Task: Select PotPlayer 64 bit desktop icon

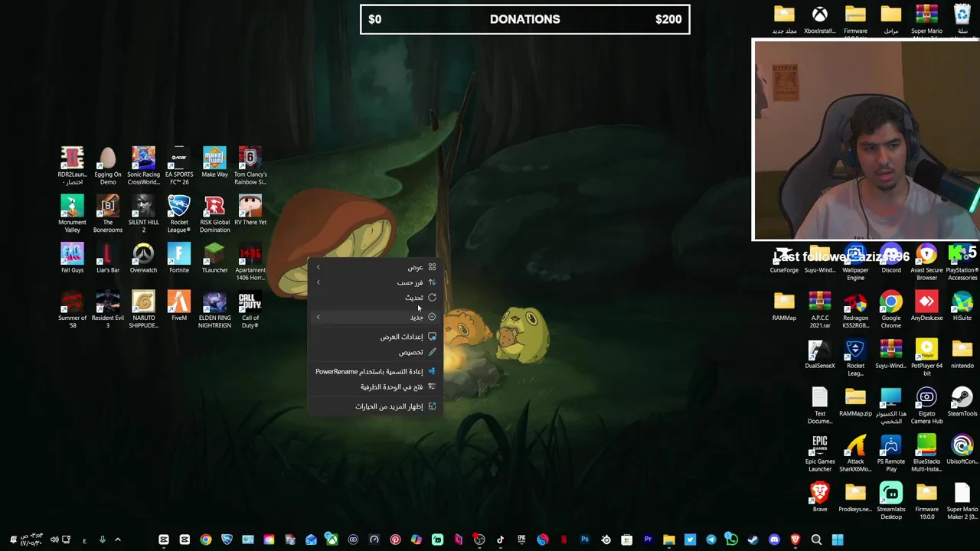Action: click(926, 357)
